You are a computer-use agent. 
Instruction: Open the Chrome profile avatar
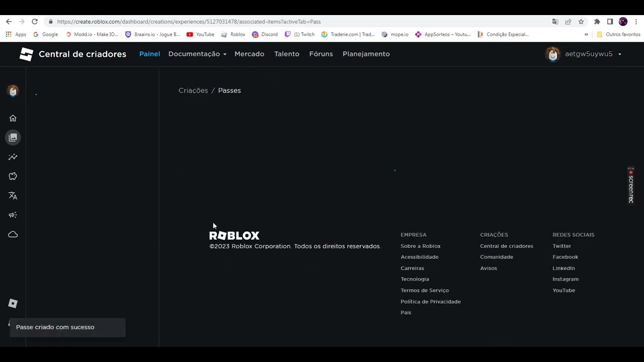click(x=623, y=22)
